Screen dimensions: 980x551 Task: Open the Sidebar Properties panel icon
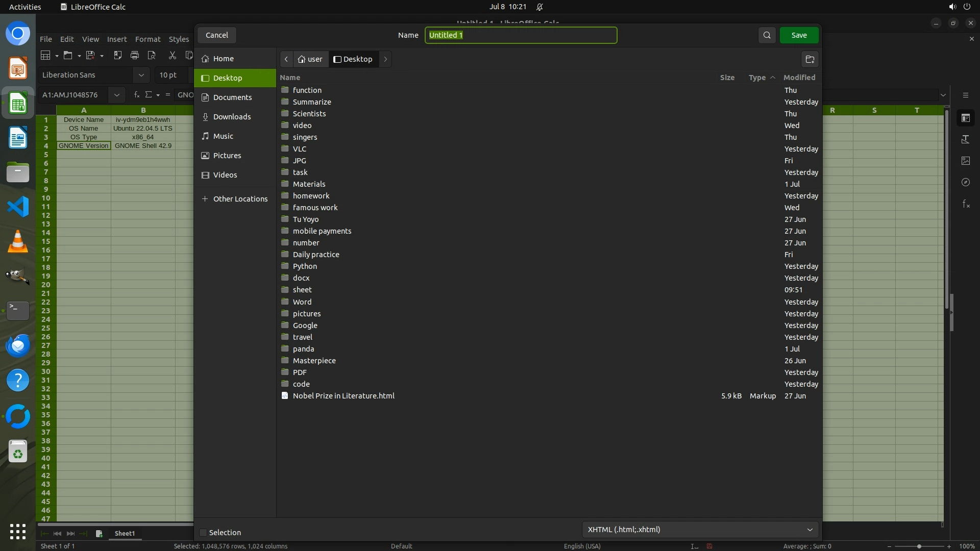coord(965,118)
